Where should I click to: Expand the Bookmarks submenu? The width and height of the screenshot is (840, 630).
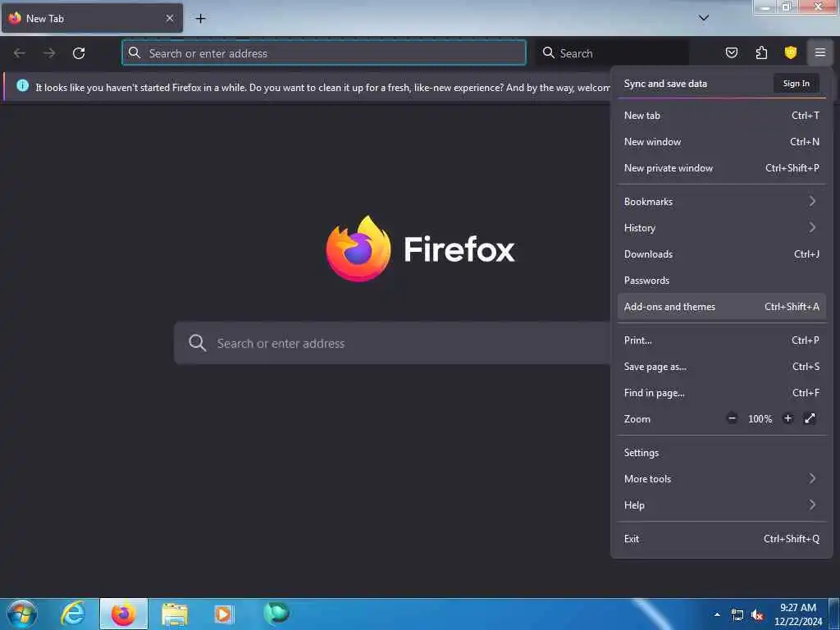click(721, 202)
